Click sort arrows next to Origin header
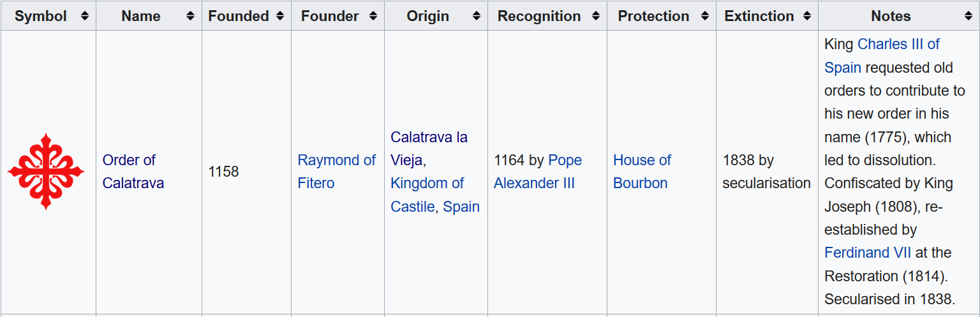Viewport: 980px width, 317px height. pos(477,16)
